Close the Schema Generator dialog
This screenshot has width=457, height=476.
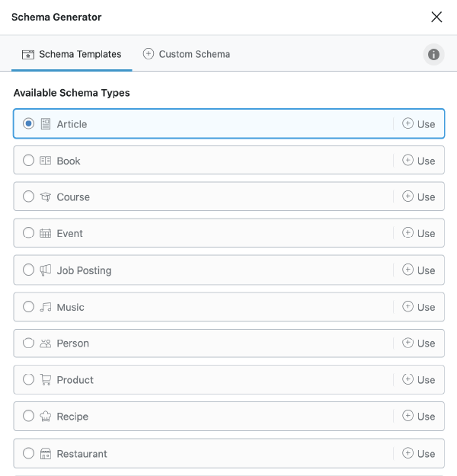click(436, 17)
